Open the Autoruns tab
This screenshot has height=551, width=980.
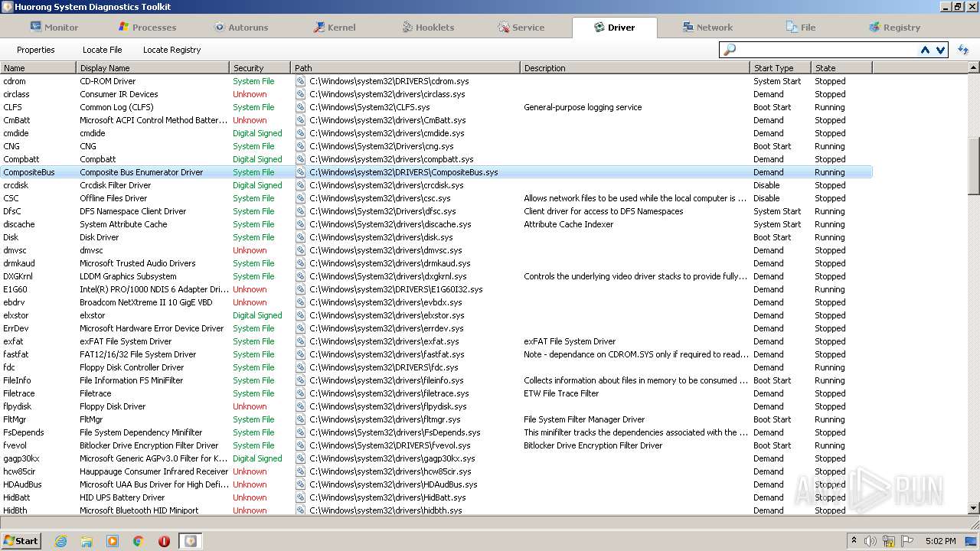pyautogui.click(x=240, y=27)
